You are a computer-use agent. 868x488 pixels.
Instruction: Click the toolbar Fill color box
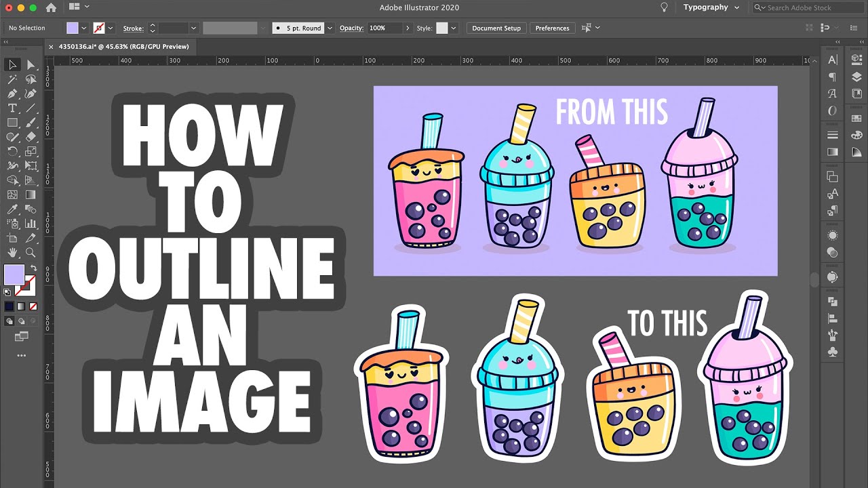pos(14,275)
